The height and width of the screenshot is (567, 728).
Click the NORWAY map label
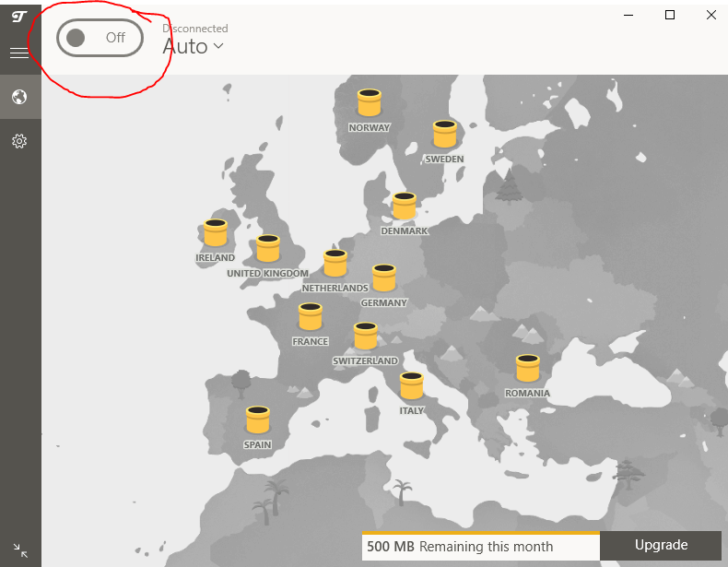pos(370,128)
